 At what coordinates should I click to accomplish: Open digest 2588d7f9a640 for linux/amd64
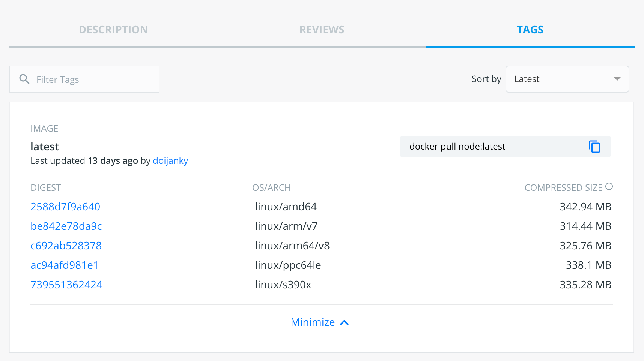[x=65, y=207]
